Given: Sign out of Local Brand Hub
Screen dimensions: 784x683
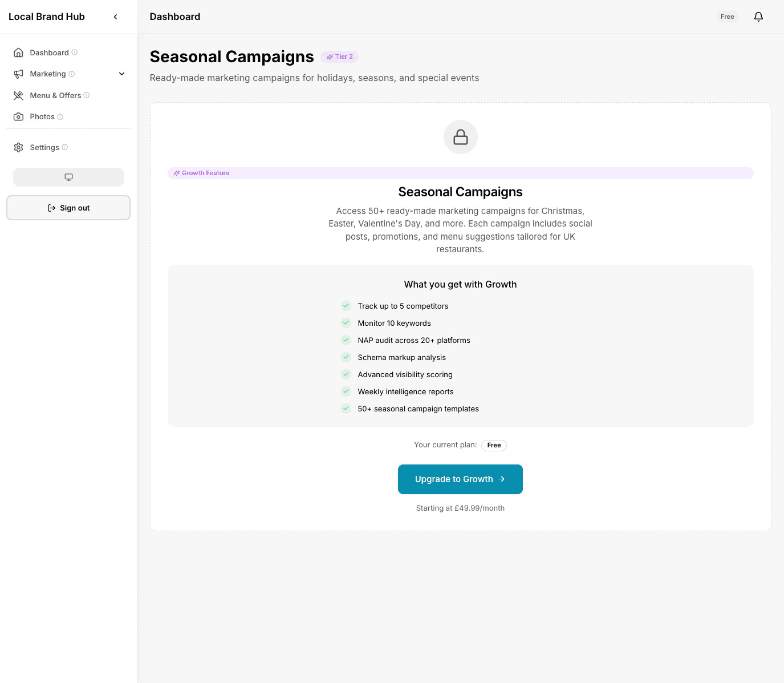Looking at the screenshot, I should coord(68,208).
